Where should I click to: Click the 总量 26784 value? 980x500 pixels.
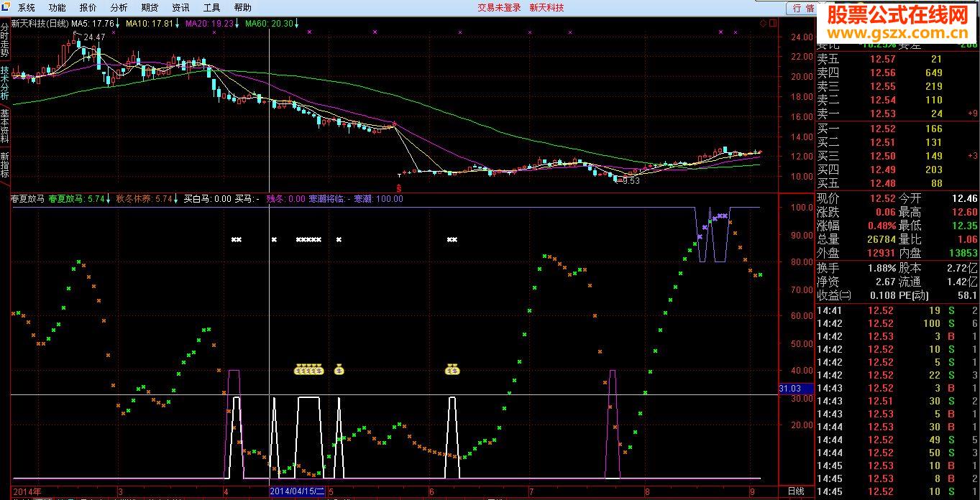(x=882, y=239)
